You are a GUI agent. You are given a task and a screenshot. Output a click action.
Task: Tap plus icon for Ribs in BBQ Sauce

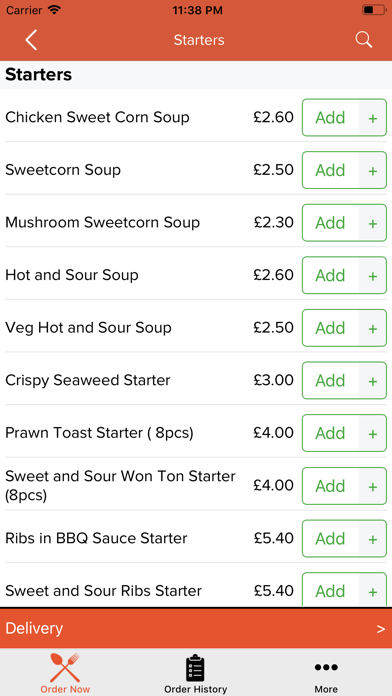point(372,539)
